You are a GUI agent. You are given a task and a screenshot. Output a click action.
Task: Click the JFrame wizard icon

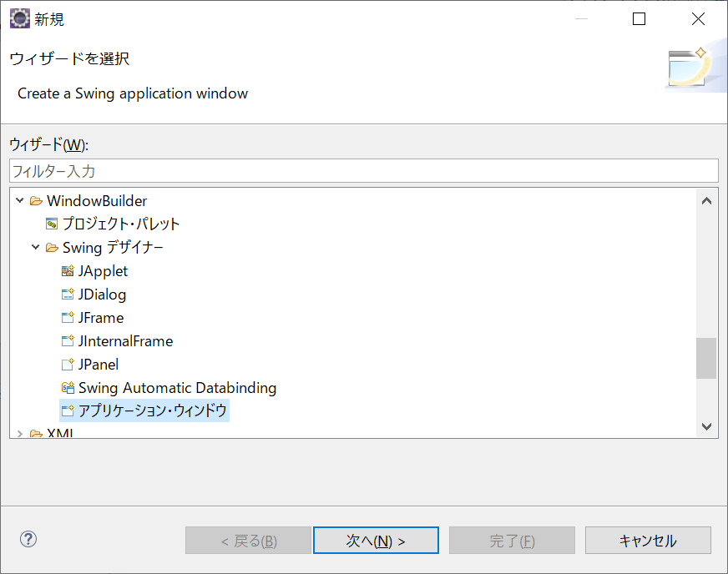coord(68,317)
